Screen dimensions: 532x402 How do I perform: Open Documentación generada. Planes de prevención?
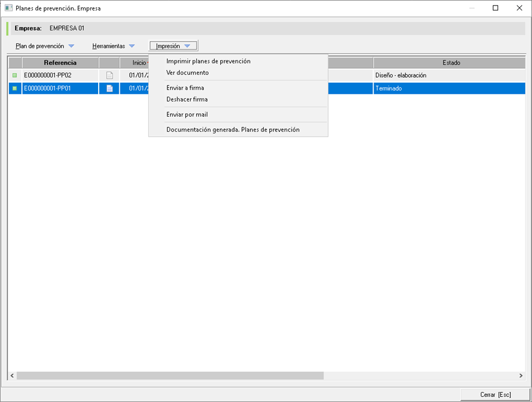pos(233,130)
